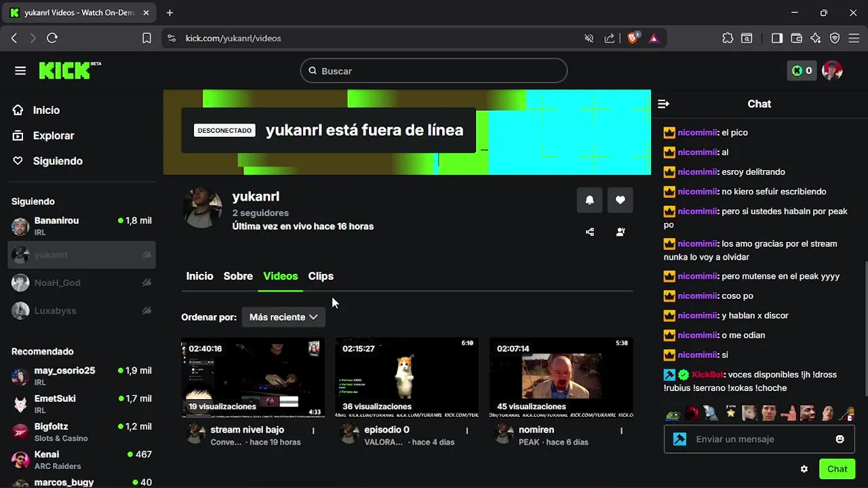
Task: Open browser extensions puzzle icon
Action: [728, 38]
